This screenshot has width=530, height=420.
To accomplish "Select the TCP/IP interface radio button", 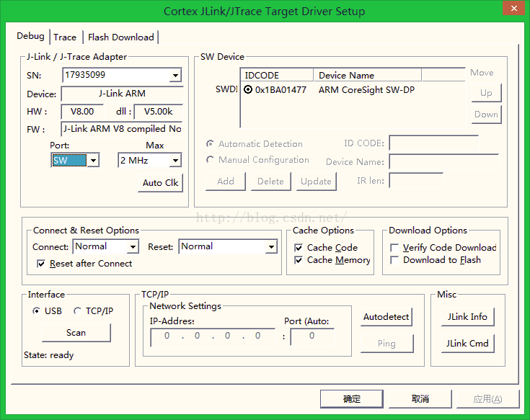I will pos(77,310).
